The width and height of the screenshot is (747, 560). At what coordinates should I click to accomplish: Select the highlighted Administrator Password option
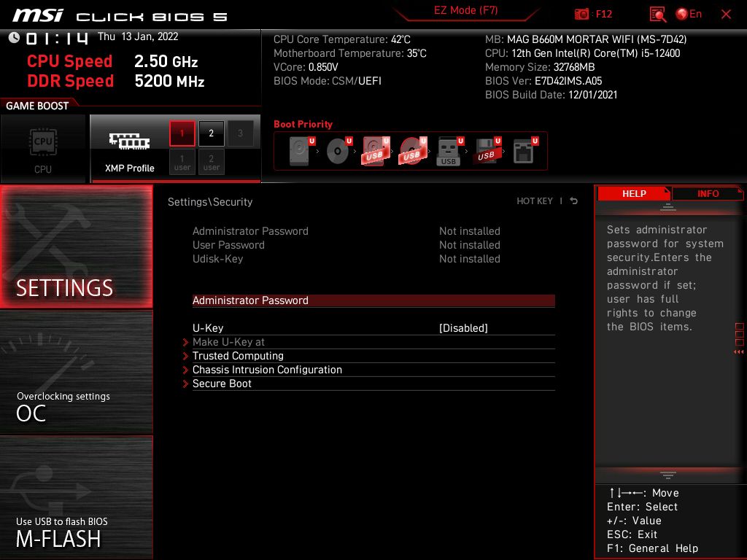pos(373,300)
